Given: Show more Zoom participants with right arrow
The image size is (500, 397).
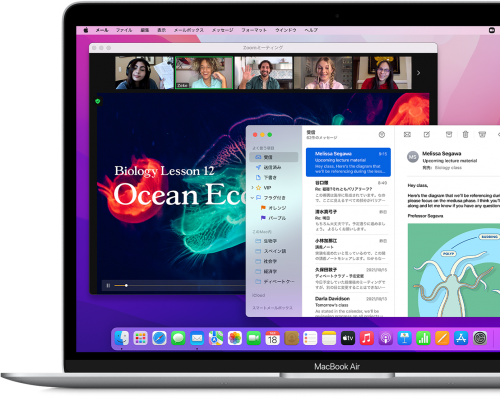Looking at the screenshot, I should point(418,73).
